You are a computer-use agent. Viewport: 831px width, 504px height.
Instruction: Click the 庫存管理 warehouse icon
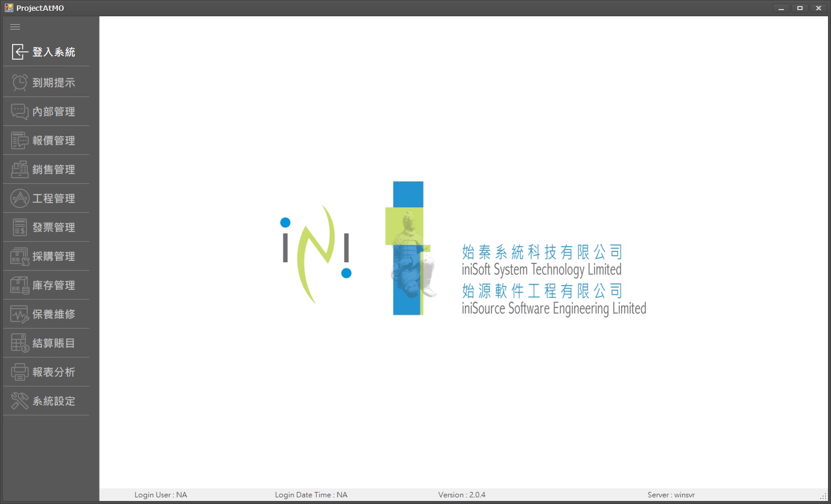(19, 285)
